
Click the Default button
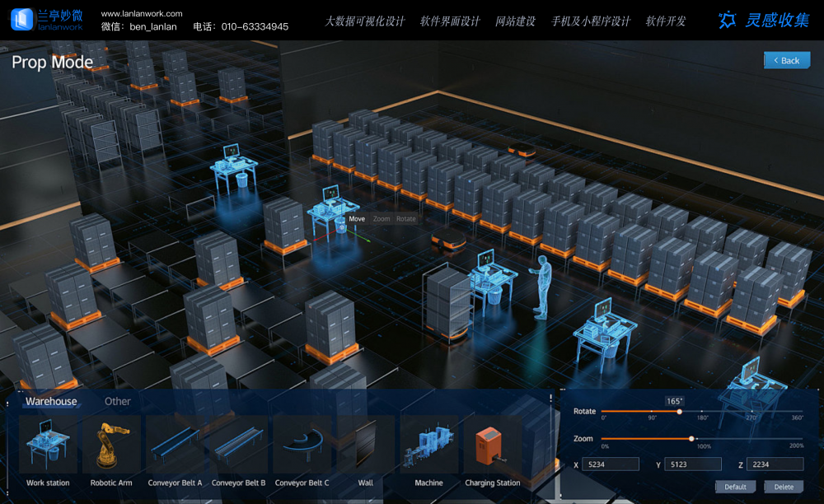(735, 487)
